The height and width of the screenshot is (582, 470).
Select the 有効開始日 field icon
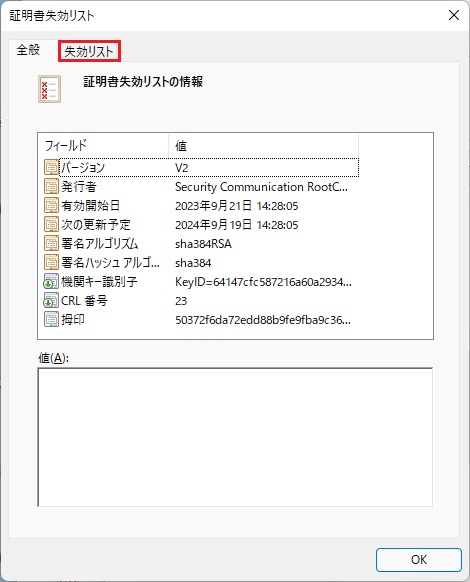coord(51,205)
